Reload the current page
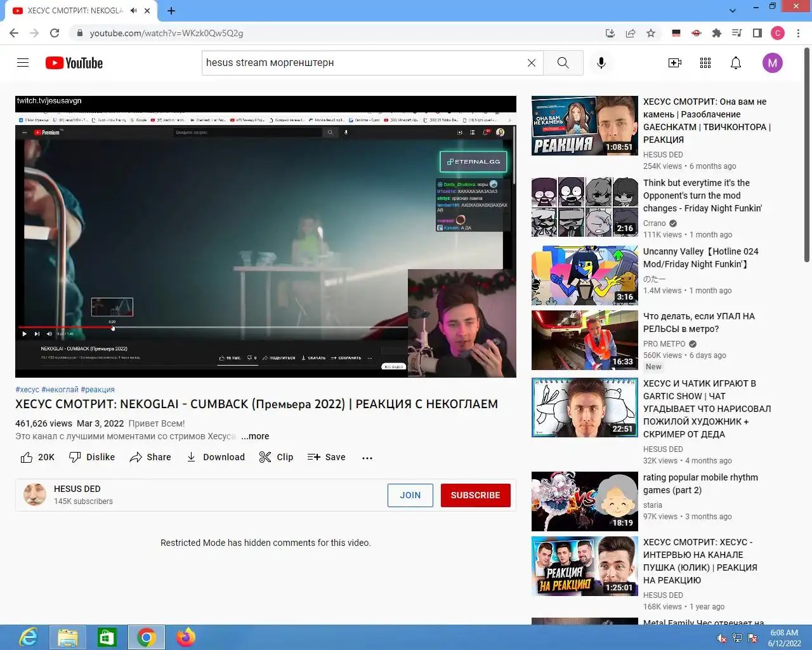The width and height of the screenshot is (812, 650). click(55, 33)
